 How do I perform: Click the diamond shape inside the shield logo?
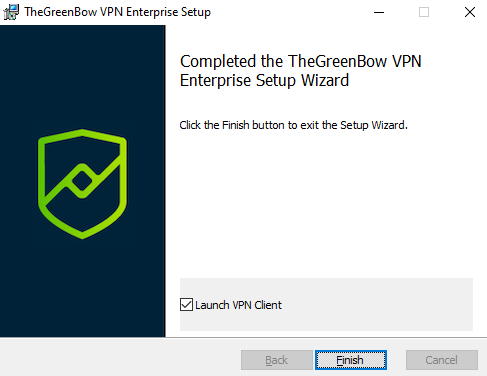pyautogui.click(x=82, y=181)
